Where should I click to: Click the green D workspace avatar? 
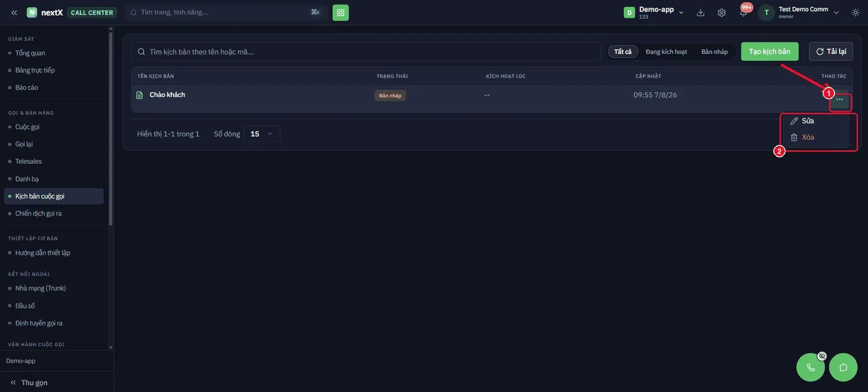tap(629, 12)
